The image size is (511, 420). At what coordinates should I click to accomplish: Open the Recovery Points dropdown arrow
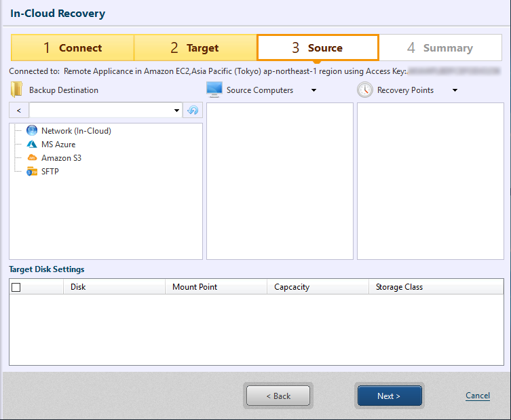tap(455, 90)
